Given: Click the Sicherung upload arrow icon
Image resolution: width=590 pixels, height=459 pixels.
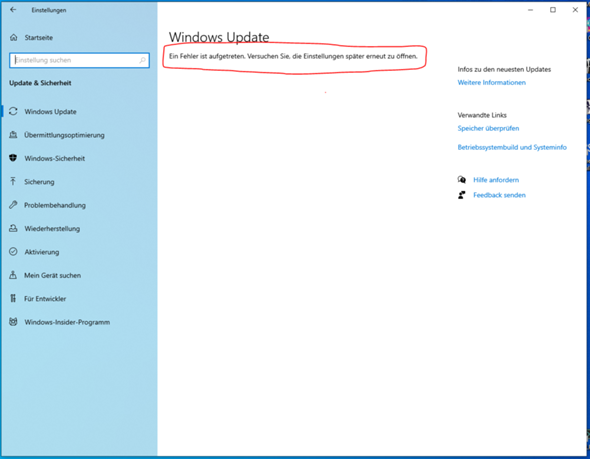Looking at the screenshot, I should click(13, 181).
